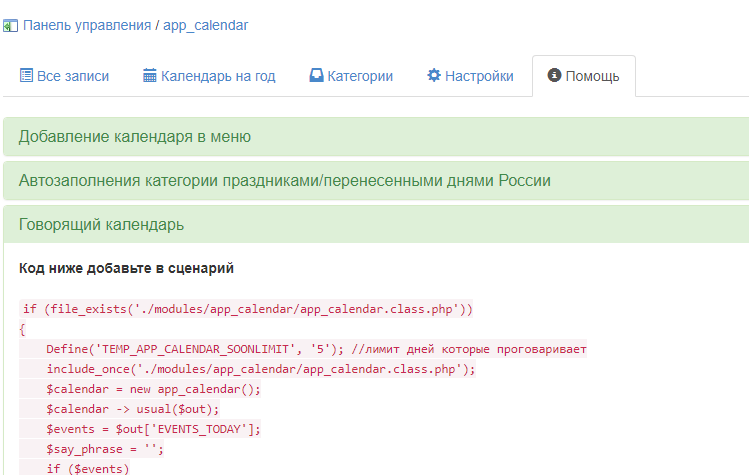Viewport: 749px width, 475px height.
Task: Select the Помощь tab
Action: [592, 76]
